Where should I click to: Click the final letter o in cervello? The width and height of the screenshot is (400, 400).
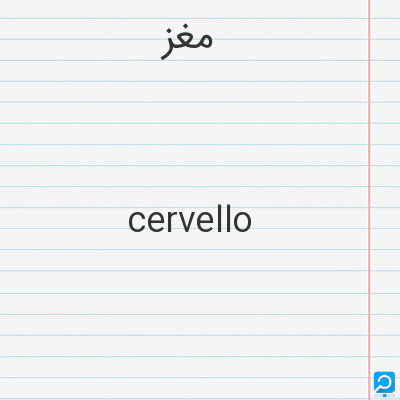pyautogui.click(x=242, y=223)
